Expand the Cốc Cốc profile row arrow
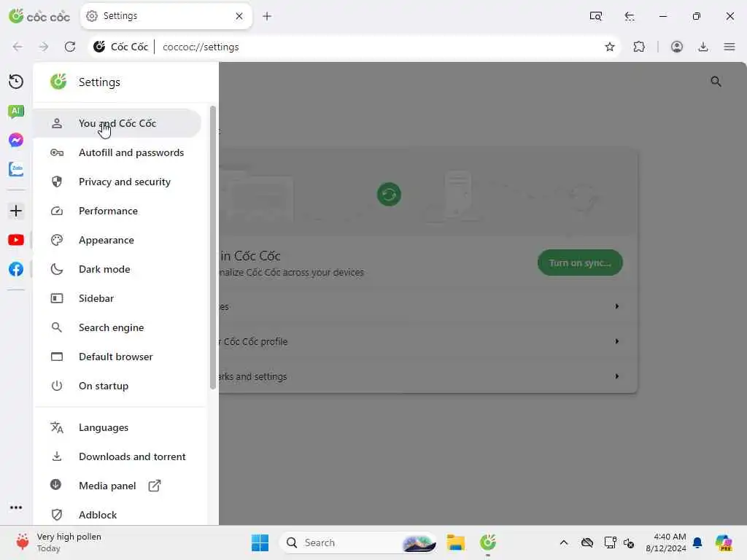The image size is (747, 560). pyautogui.click(x=617, y=341)
